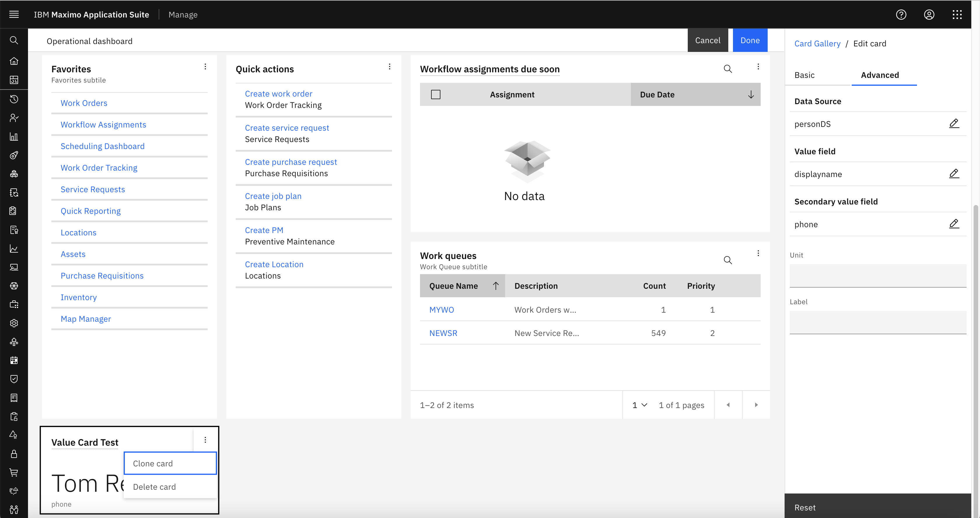Toggle select-all checkbox in Assignment header
This screenshot has width=980, height=518.
(x=435, y=94)
